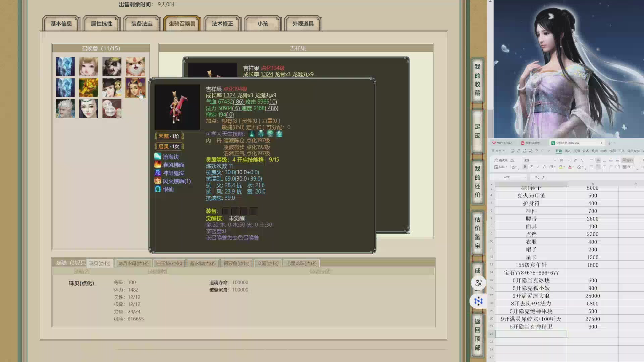
Task: Click the fx insert function icon
Action: [544, 177]
